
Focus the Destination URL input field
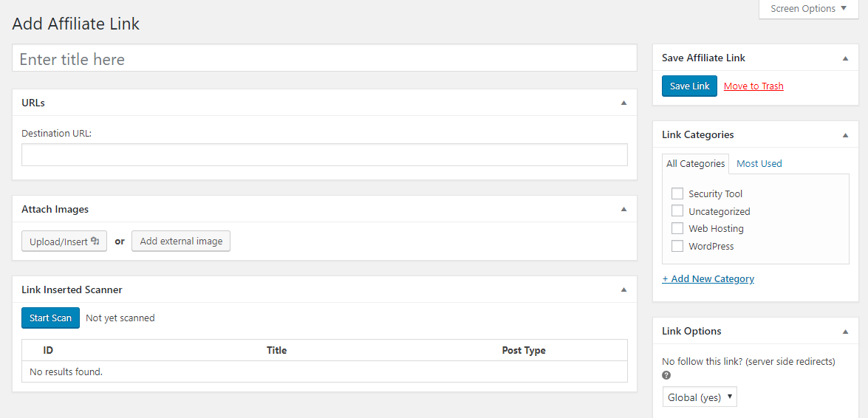(324, 154)
